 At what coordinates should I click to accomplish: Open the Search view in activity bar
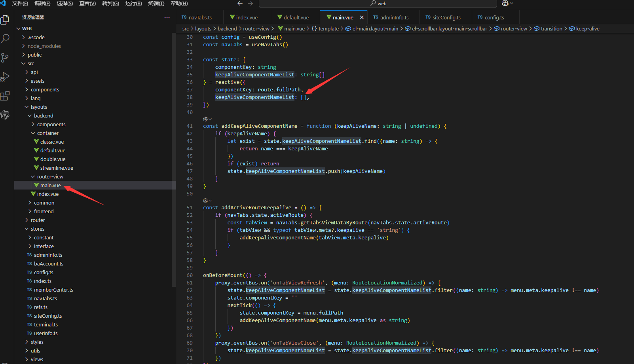[5, 38]
